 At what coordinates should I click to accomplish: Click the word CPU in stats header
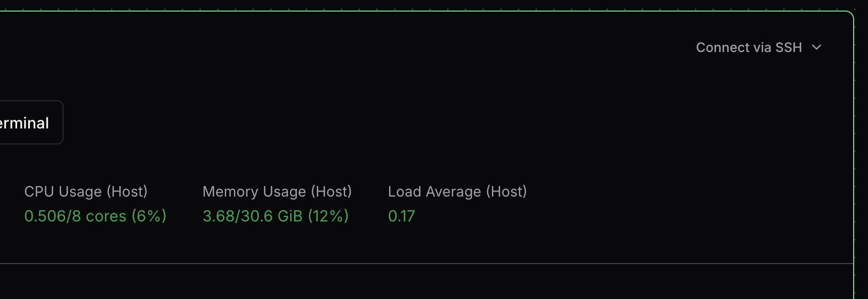tap(39, 192)
